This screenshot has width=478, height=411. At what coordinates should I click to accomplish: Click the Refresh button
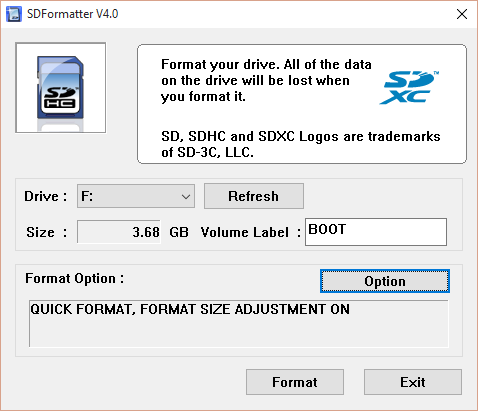click(254, 196)
